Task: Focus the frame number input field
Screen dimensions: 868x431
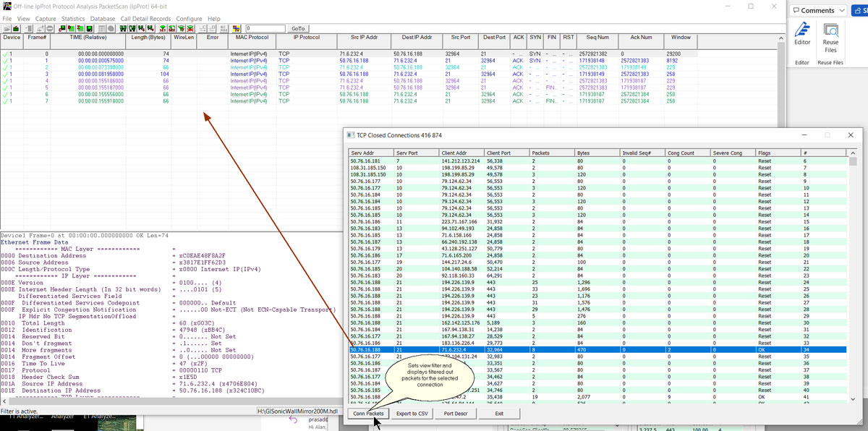Action: pyautogui.click(x=265, y=28)
